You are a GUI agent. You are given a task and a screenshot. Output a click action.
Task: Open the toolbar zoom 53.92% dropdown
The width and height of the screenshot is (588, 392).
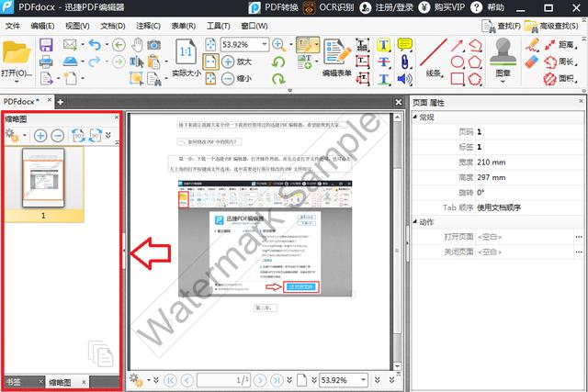tap(265, 45)
